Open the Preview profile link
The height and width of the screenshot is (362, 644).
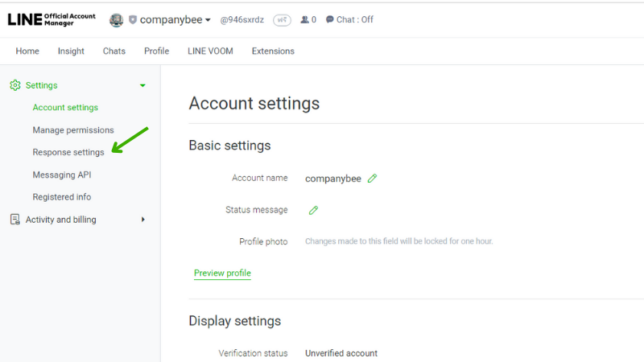tap(222, 273)
